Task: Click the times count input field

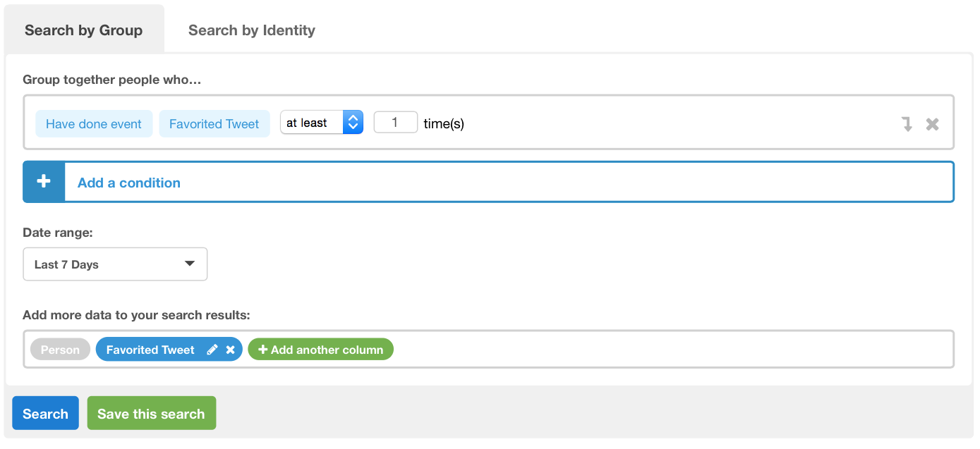Action: 395,123
